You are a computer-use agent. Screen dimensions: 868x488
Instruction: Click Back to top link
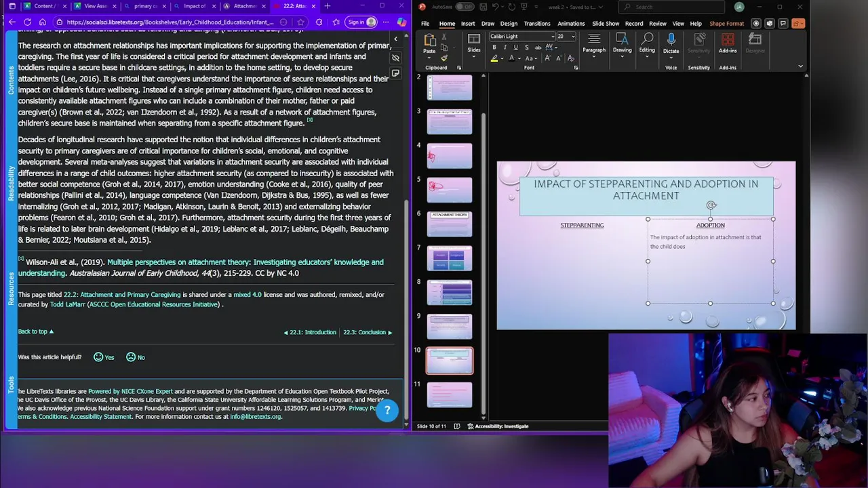point(36,331)
